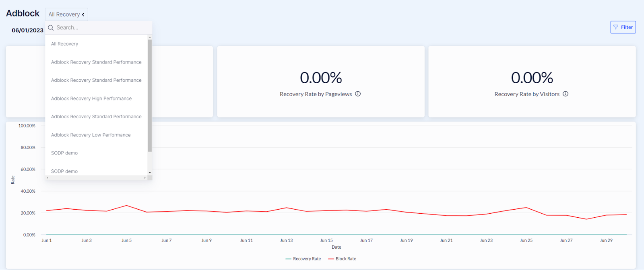This screenshot has height=270, width=644.
Task: Click the dropdown scroll up arrow
Action: [x=150, y=37]
